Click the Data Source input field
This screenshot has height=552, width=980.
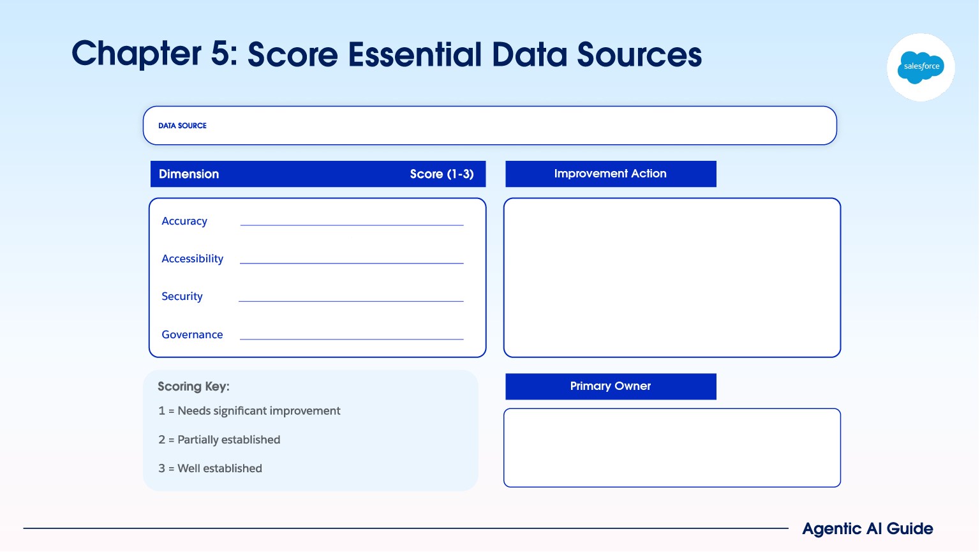pos(489,126)
